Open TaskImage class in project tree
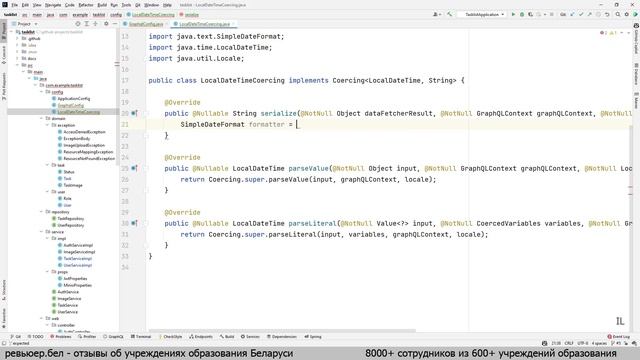Image resolution: width=640 pixels, height=360 pixels. tap(73, 185)
